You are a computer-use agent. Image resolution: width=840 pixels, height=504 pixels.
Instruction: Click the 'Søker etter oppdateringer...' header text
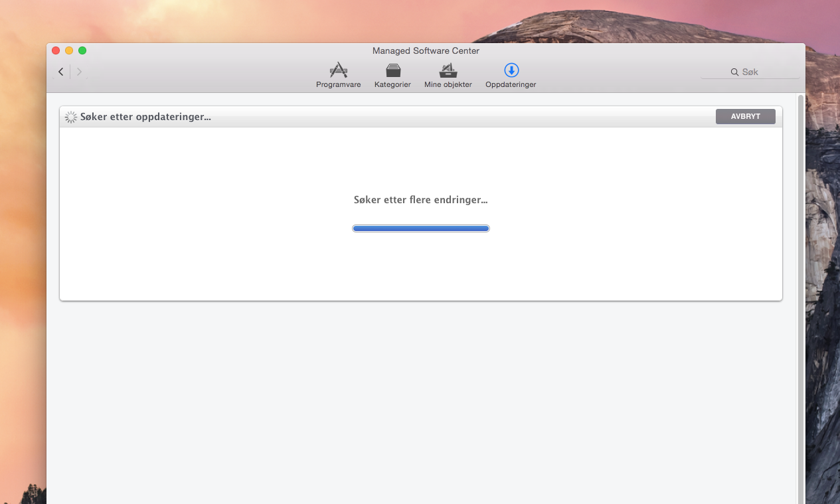click(145, 118)
